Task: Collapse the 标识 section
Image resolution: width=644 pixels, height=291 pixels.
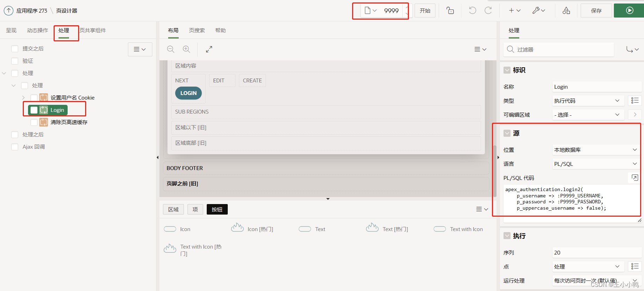Action: click(x=507, y=70)
